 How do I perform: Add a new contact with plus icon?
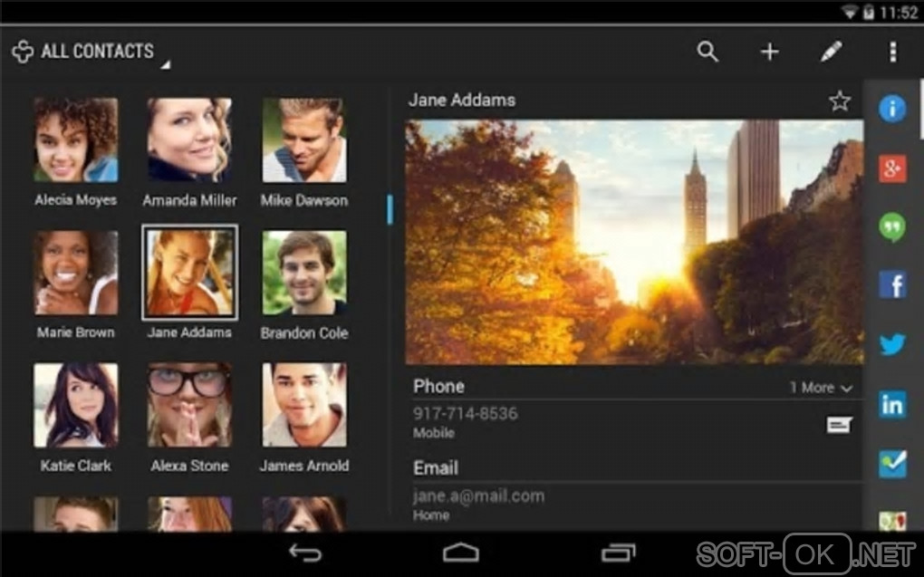[x=769, y=52]
